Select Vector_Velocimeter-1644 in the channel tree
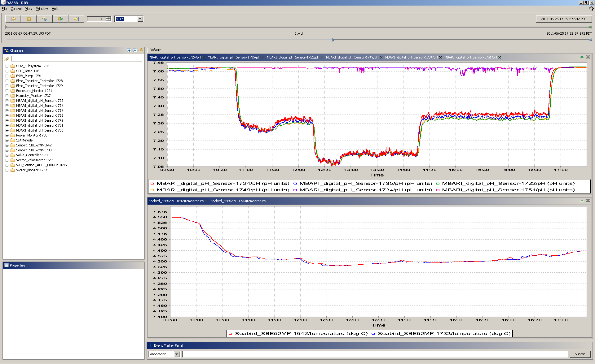Screen dimensions: 595x364 [35, 160]
